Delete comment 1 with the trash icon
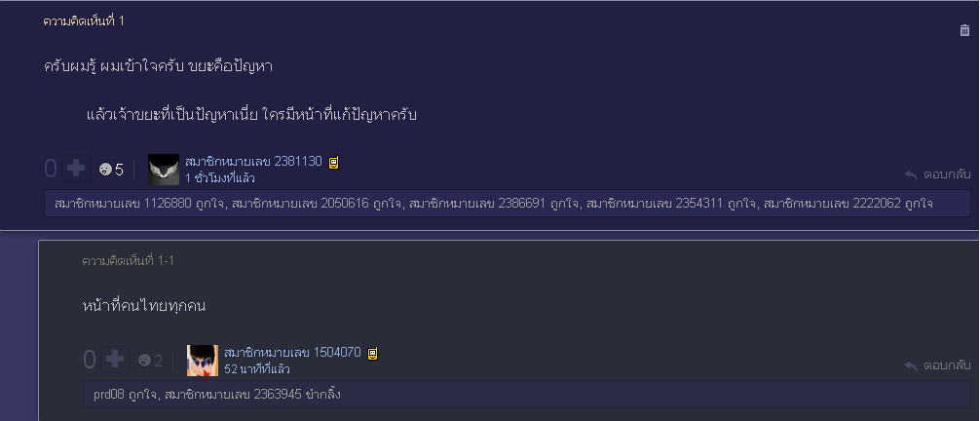Screen dimensions: 980x421 pos(964,30)
